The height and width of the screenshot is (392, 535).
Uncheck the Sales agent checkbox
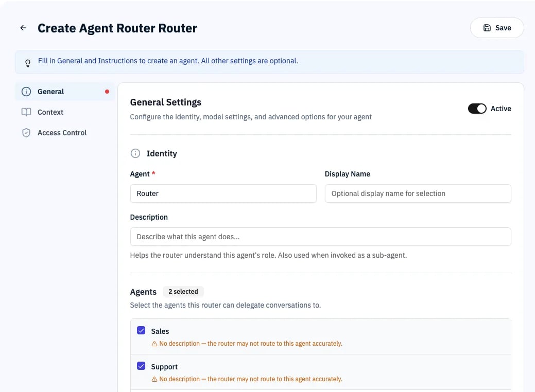(141, 330)
